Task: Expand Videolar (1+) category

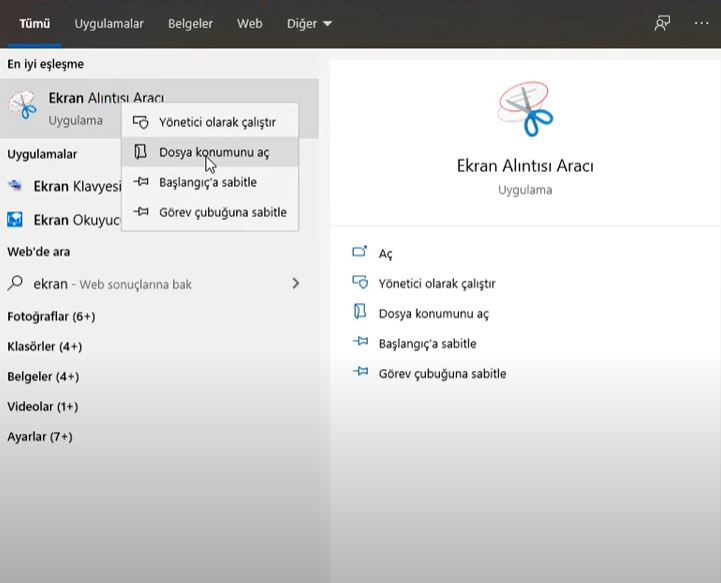Action: (x=43, y=406)
